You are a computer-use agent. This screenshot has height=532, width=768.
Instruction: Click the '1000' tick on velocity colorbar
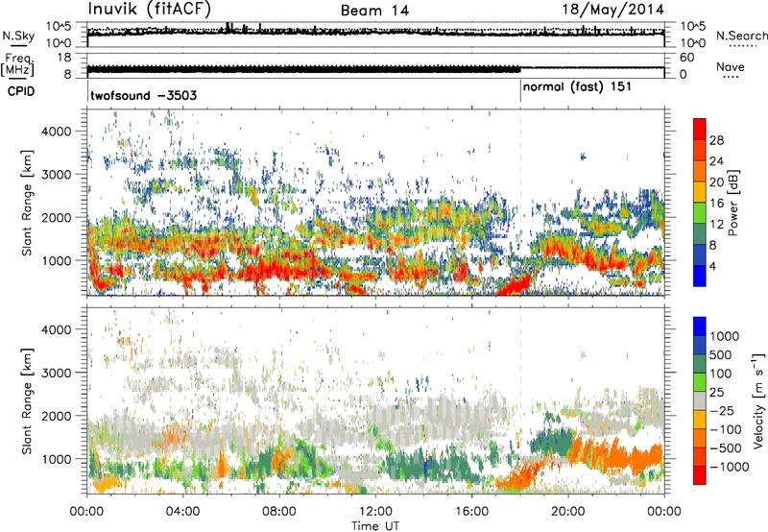coord(725,336)
